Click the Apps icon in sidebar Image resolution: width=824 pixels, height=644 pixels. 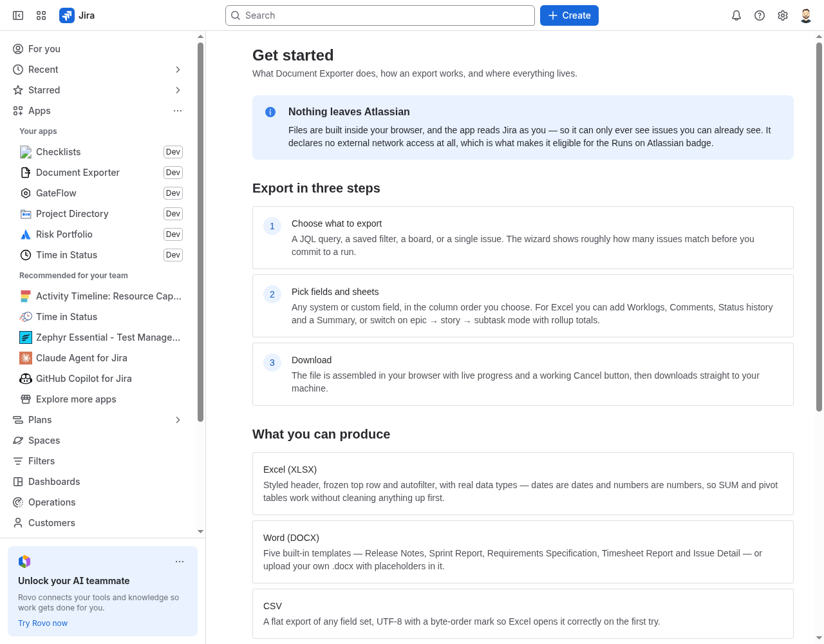(18, 111)
